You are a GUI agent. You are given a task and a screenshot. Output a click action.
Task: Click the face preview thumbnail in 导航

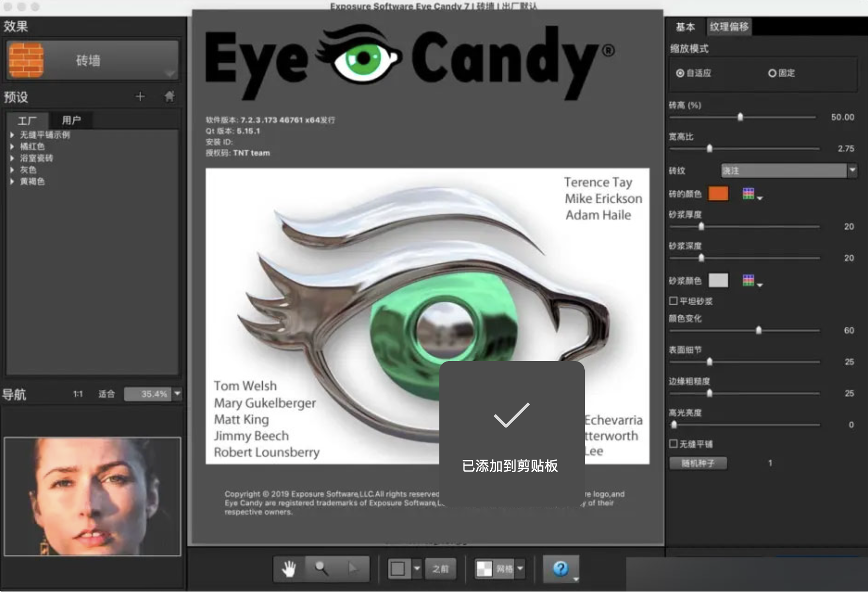tap(92, 495)
